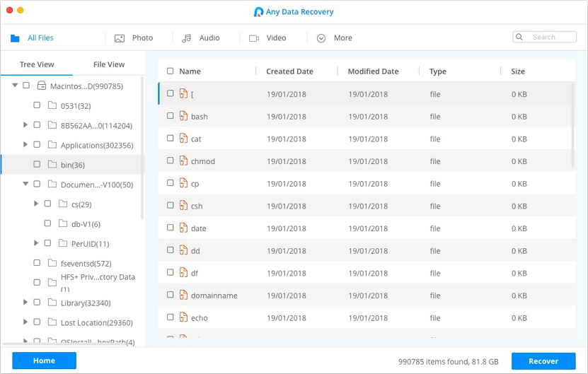This screenshot has width=588, height=374.
Task: Tick the bin(36) folder checkbox
Action: [37, 164]
